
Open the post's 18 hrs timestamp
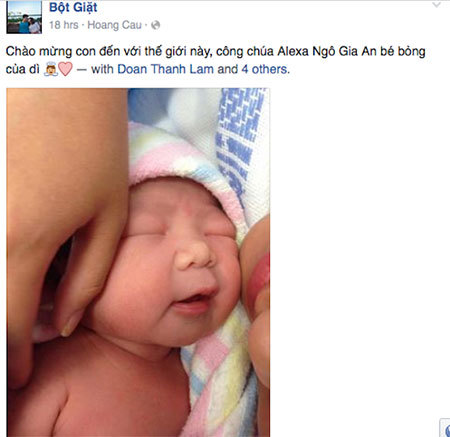(x=64, y=25)
